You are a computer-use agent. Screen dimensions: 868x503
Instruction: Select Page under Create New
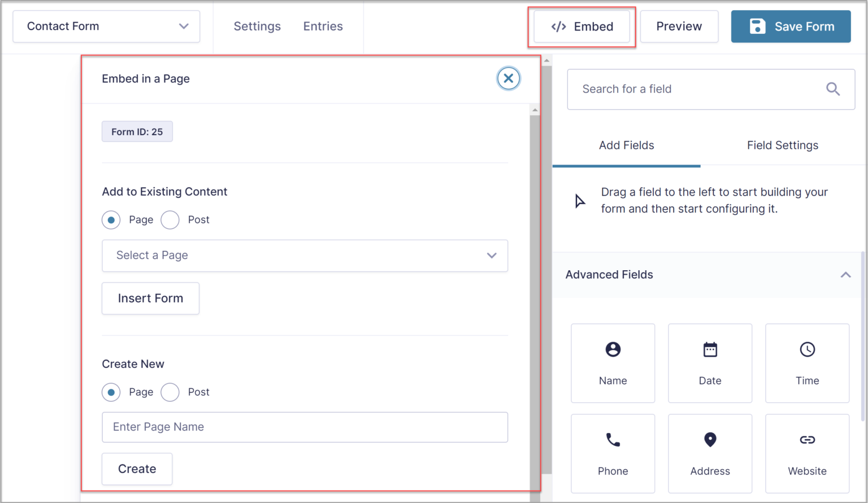coord(111,392)
